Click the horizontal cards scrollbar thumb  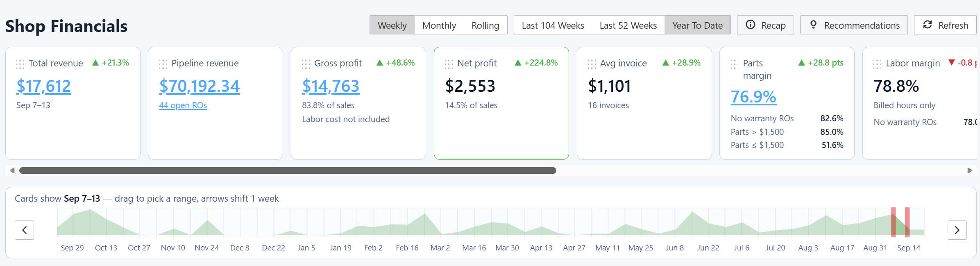tap(288, 171)
